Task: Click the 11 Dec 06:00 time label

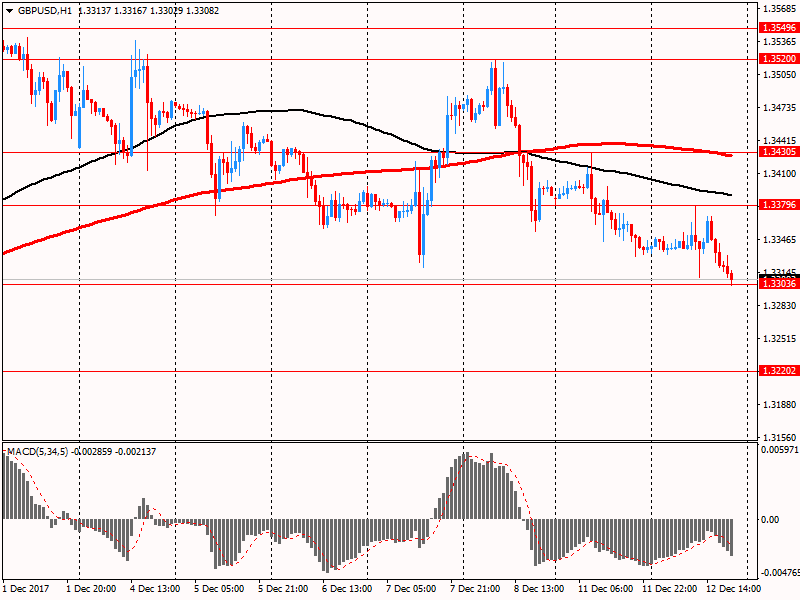Action: (x=606, y=589)
